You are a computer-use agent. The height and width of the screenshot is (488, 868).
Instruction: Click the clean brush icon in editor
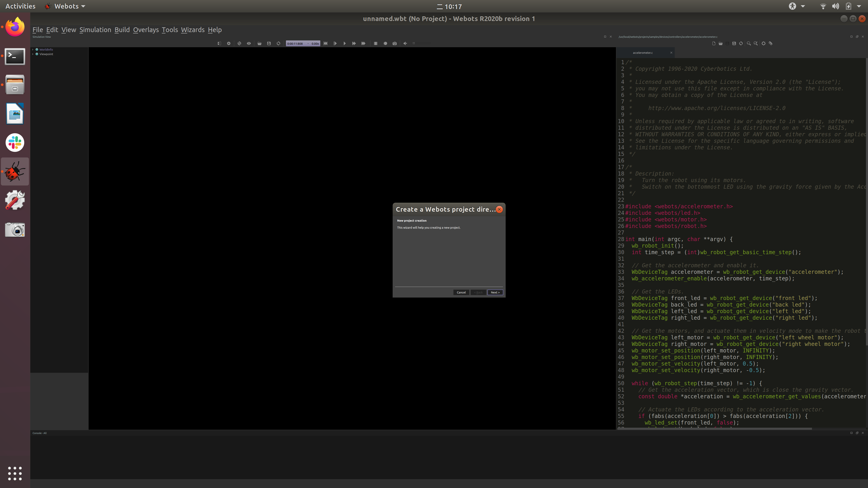[771, 43]
